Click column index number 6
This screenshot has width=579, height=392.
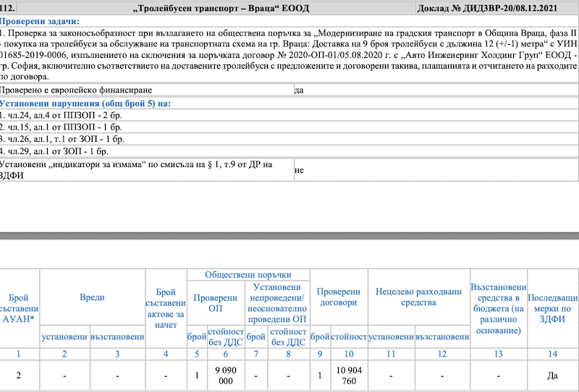click(x=226, y=354)
